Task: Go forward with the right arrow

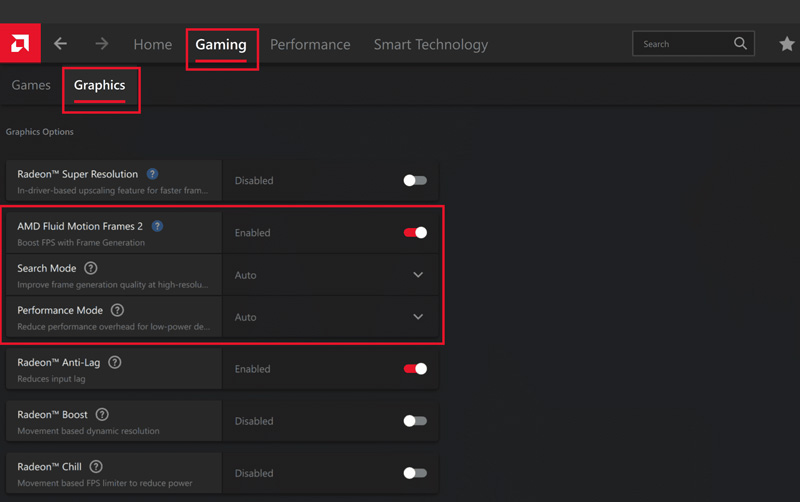Action: [102, 44]
